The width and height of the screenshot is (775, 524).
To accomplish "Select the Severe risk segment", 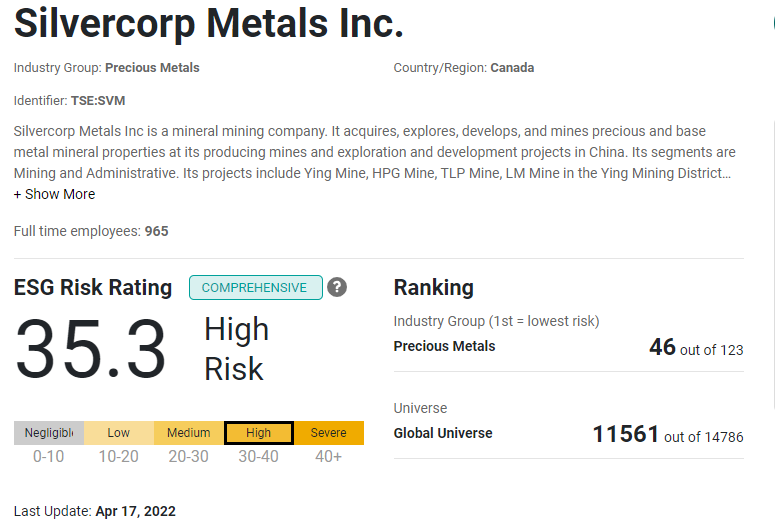I will 329,433.
